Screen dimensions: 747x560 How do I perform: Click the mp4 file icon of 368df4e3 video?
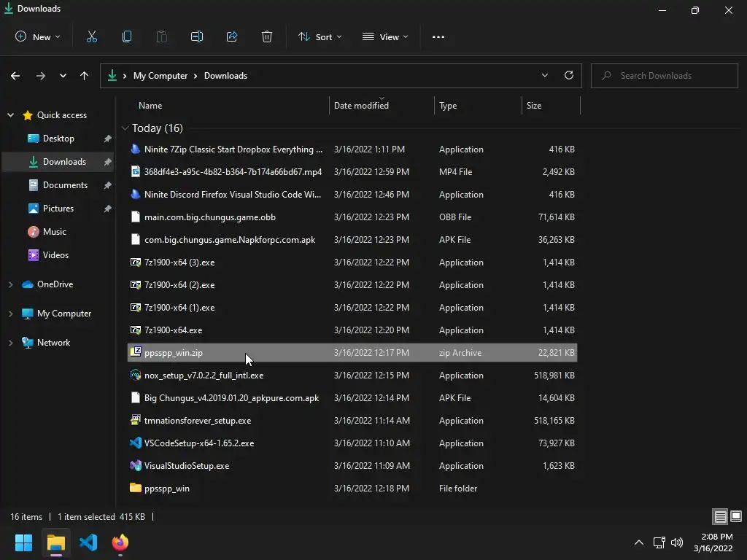[x=136, y=171]
